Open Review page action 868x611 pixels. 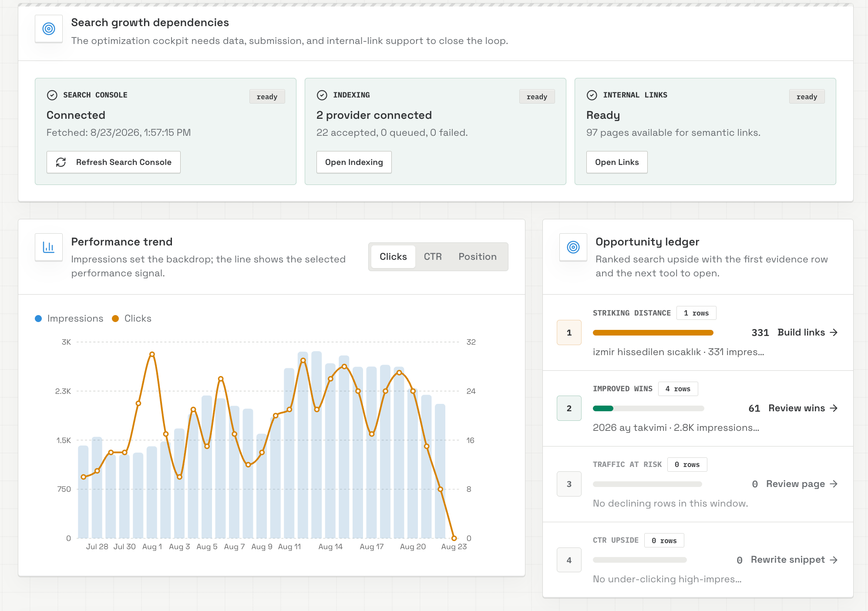click(802, 484)
